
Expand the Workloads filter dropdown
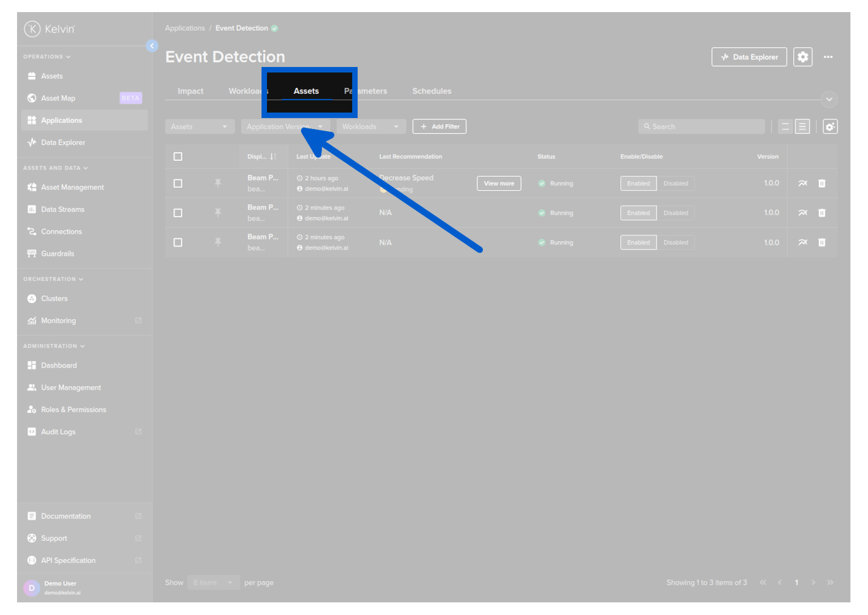pos(371,127)
